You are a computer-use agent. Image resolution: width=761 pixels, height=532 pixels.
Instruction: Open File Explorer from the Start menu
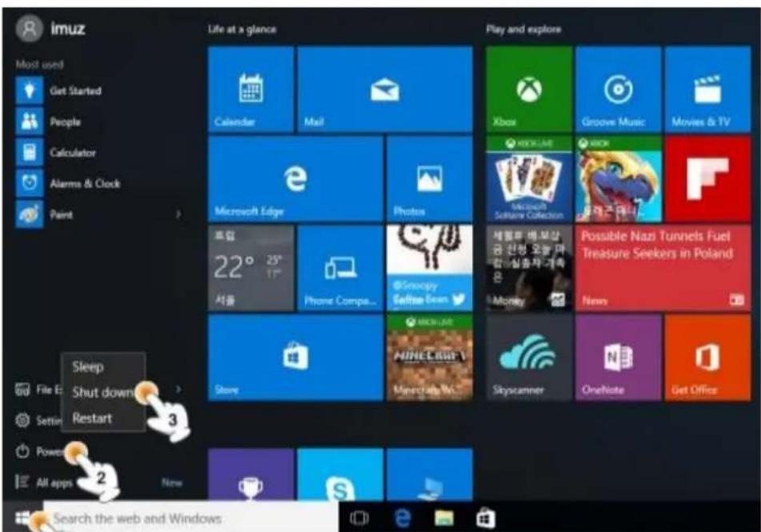point(38,390)
